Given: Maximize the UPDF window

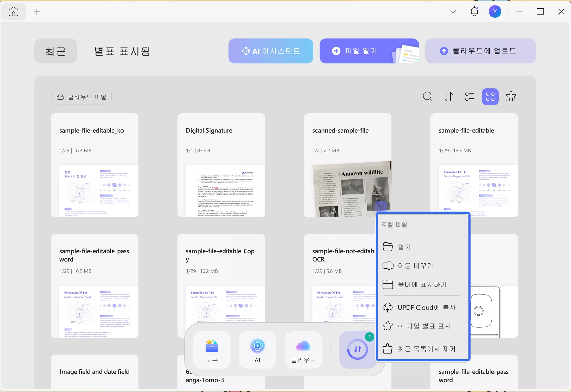Looking at the screenshot, I should (540, 11).
